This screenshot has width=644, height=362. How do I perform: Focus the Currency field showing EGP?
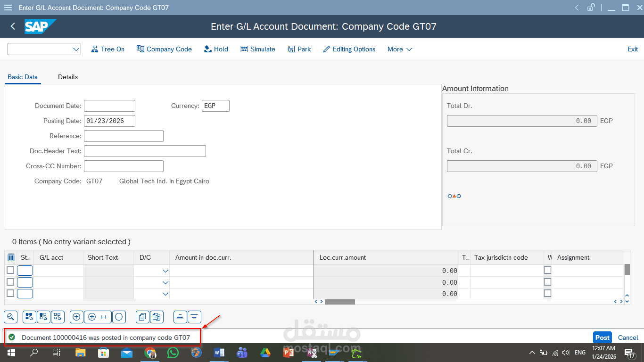pos(215,106)
